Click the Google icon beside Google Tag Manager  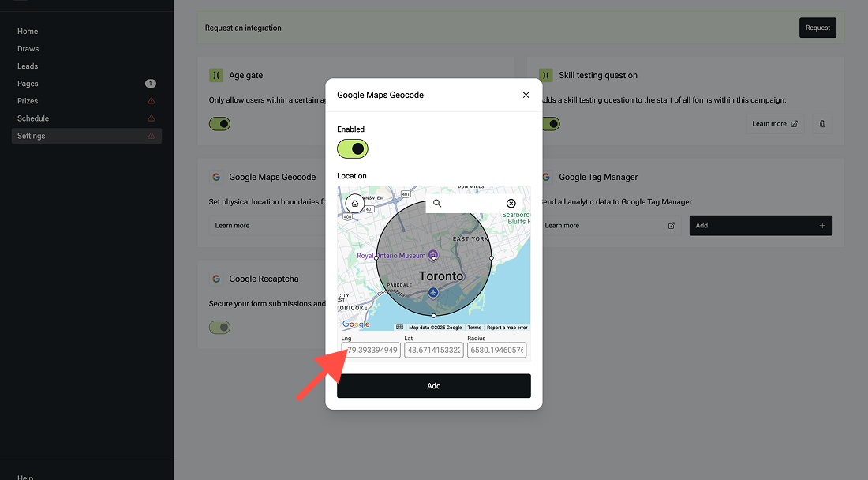point(546,177)
